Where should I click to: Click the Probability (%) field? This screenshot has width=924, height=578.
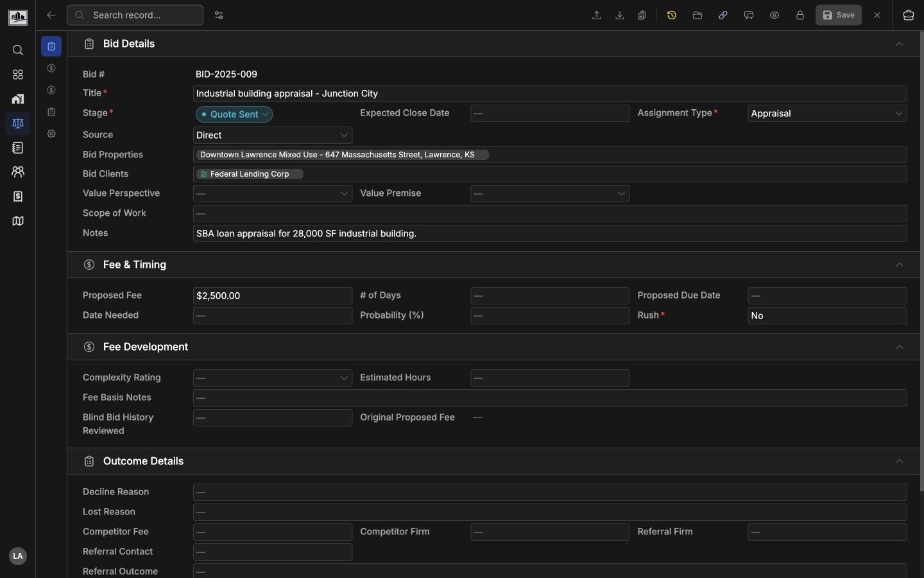pos(550,316)
